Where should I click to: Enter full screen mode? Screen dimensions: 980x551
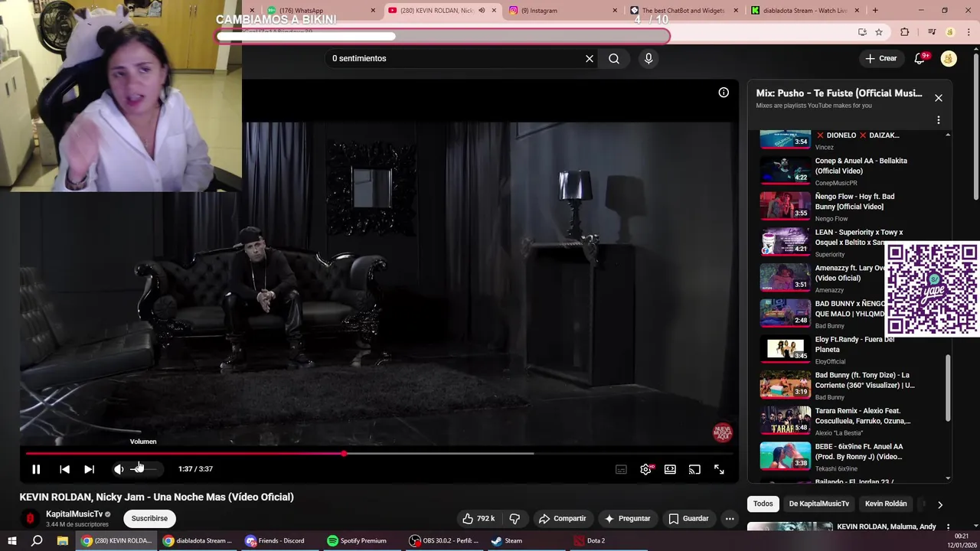point(719,469)
